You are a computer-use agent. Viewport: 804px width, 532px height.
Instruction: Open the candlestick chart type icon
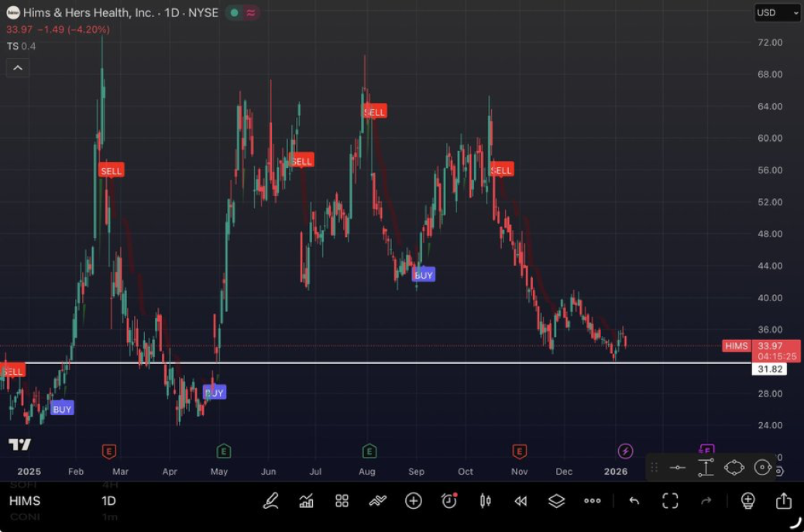pos(485,501)
